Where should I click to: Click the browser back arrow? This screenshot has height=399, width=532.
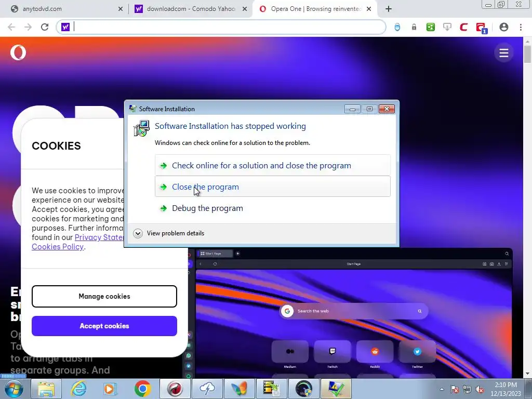click(x=11, y=27)
